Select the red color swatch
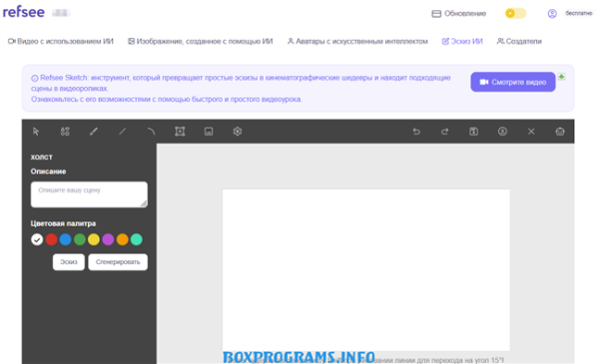Screen dimensions: 599x364 [x=51, y=239]
